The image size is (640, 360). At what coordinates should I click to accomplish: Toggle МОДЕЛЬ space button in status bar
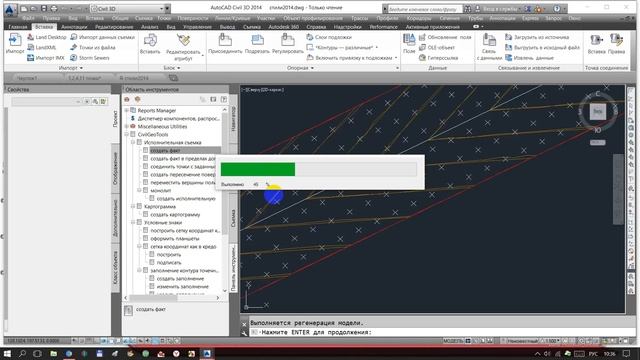(x=453, y=341)
